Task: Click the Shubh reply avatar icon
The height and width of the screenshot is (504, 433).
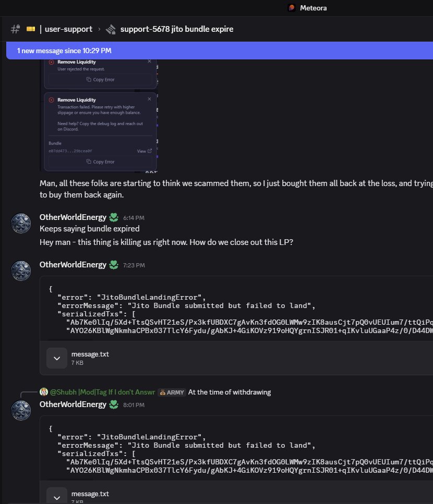Action: [x=44, y=392]
